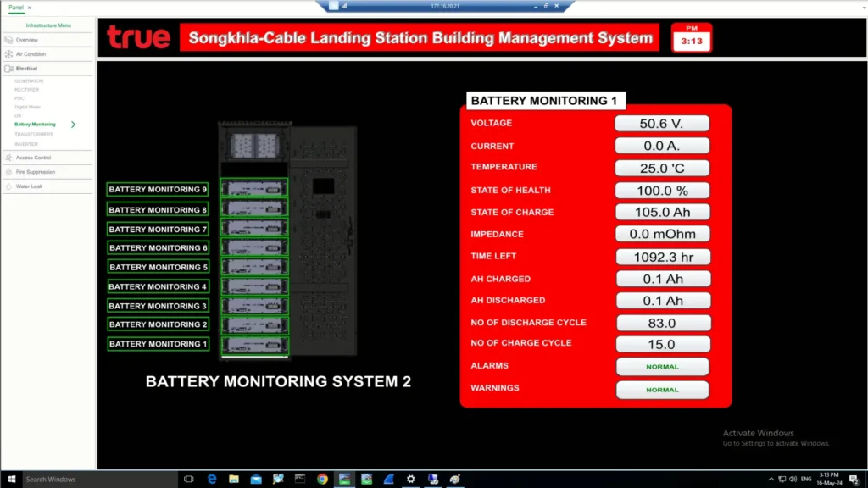Click the ALARMS NORMAL status field
Image resolution: width=868 pixels, height=488 pixels.
click(x=663, y=367)
